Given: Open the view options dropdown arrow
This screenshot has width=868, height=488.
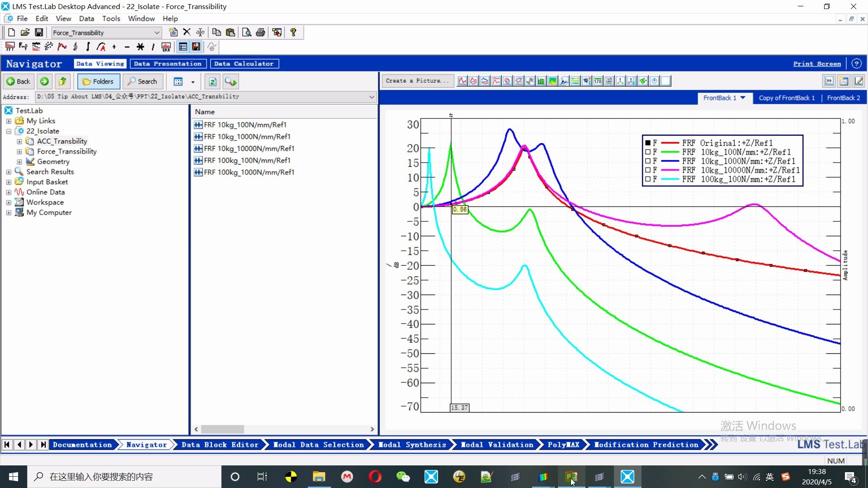Looking at the screenshot, I should click(193, 82).
